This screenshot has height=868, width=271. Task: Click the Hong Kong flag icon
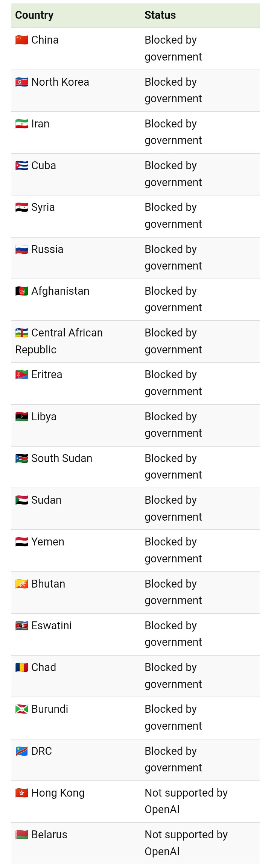coord(22,793)
